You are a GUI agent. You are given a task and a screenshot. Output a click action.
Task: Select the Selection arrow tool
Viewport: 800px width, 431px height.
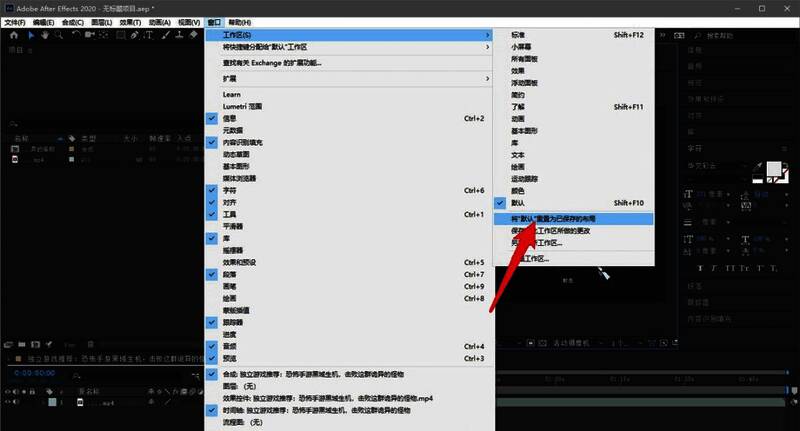point(31,35)
